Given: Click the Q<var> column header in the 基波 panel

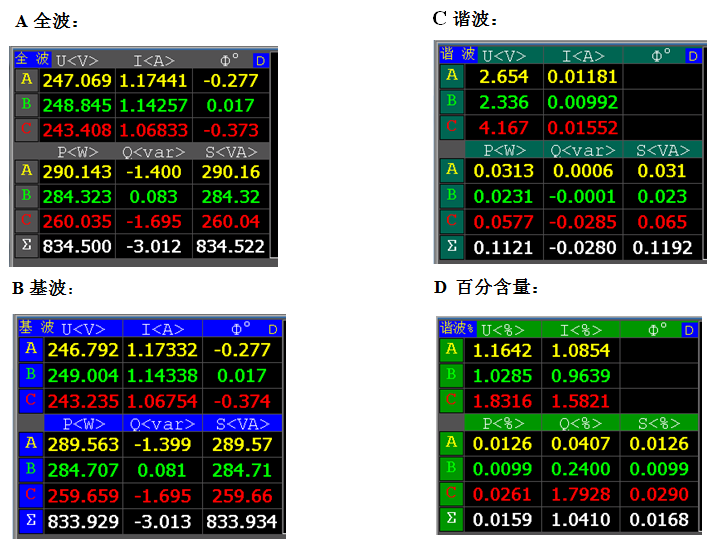Looking at the screenshot, I should (162, 423).
